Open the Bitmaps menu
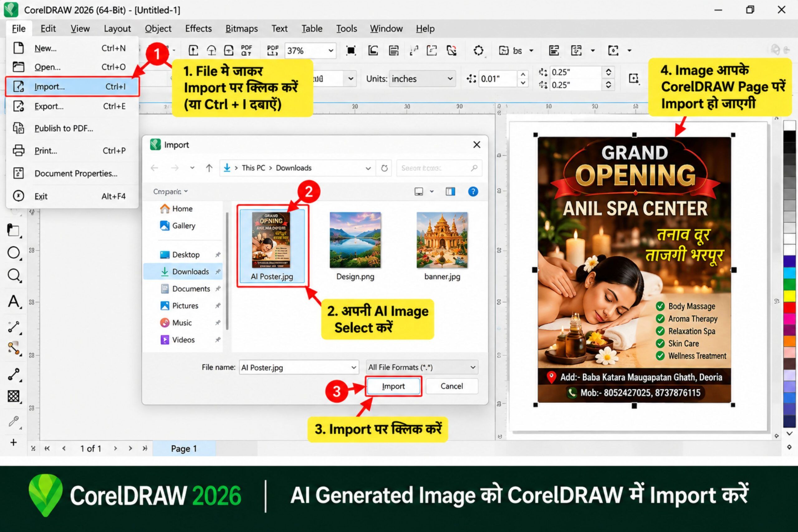Screen dimensions: 798x532 (x=241, y=28)
